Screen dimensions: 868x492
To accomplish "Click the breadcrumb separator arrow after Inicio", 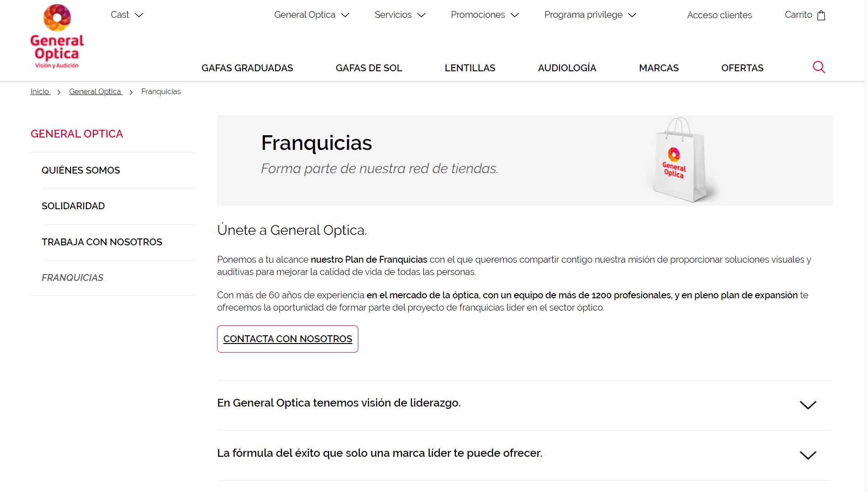I will pyautogui.click(x=59, y=92).
